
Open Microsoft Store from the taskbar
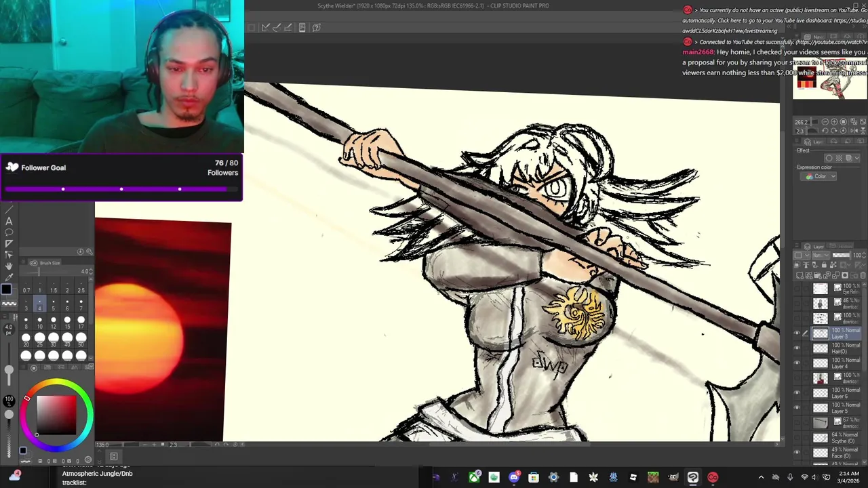pyautogui.click(x=534, y=477)
